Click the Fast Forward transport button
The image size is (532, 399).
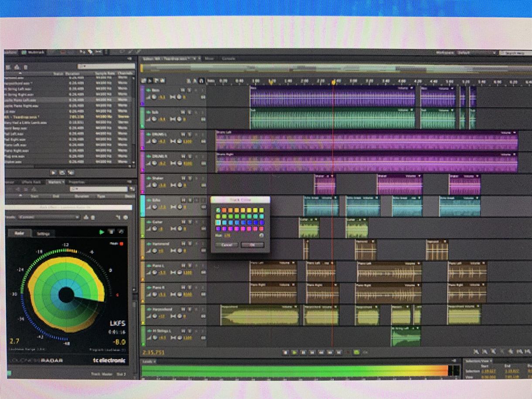[x=330, y=352]
